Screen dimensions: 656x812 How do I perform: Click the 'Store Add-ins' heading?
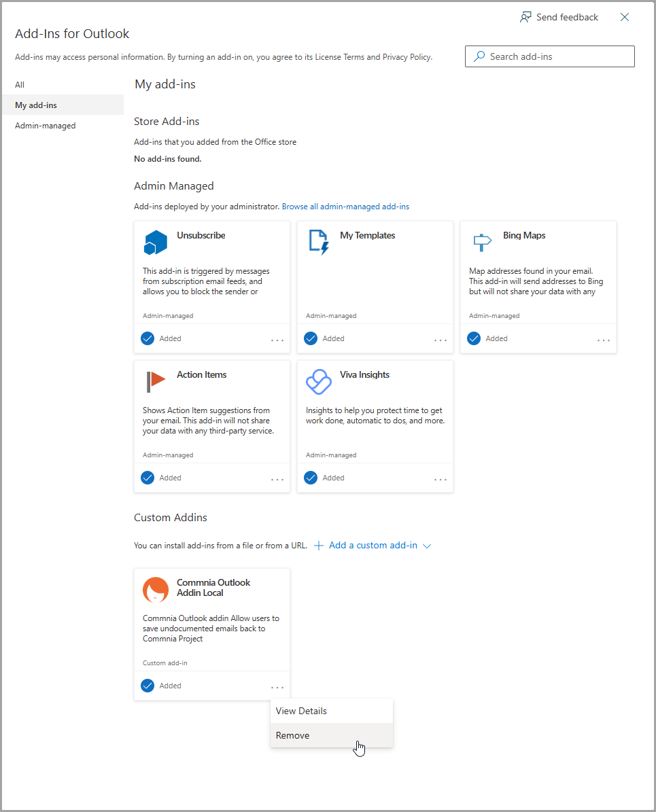click(x=167, y=121)
